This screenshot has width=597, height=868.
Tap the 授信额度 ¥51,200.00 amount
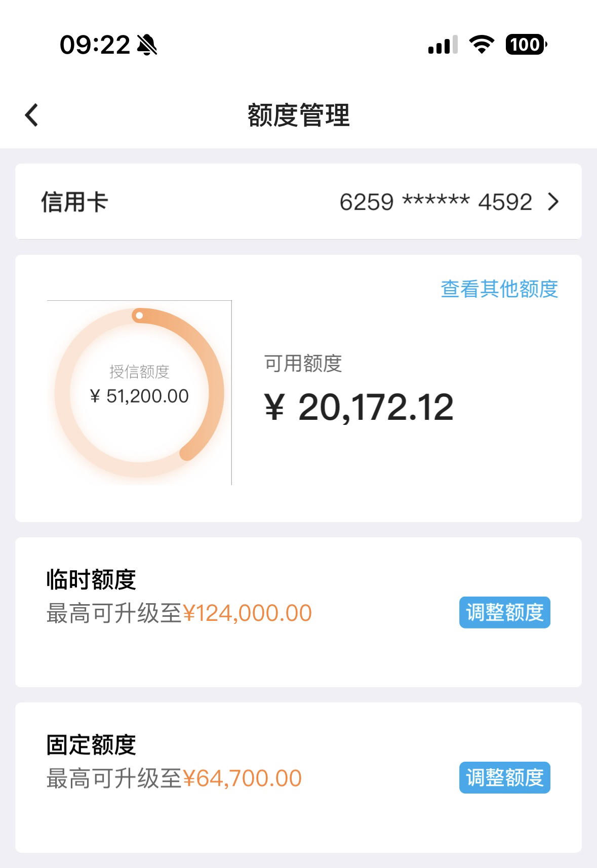pos(139,396)
